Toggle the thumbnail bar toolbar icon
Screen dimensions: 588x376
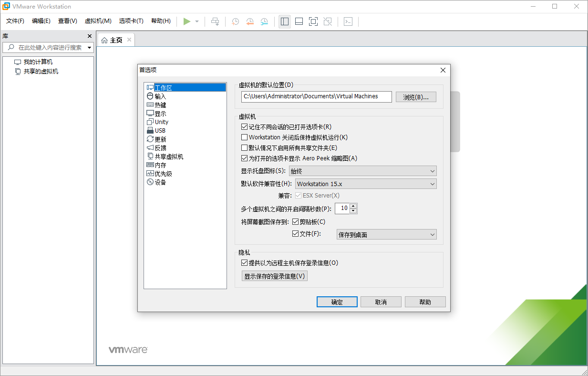tap(299, 21)
